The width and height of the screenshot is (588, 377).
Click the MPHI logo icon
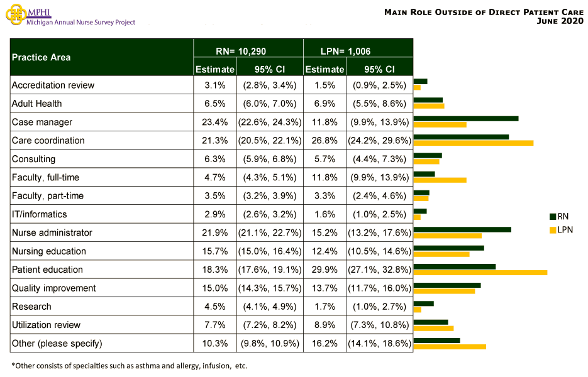click(14, 15)
